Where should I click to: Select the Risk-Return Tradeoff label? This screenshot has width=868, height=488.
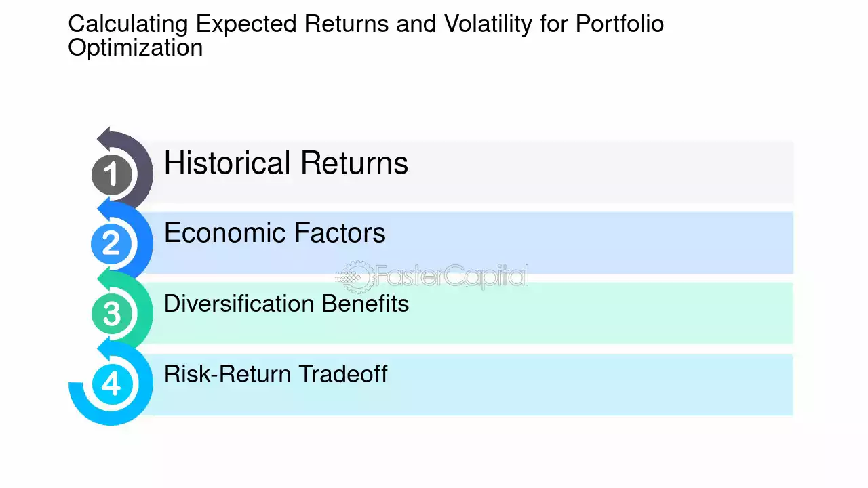(x=275, y=374)
